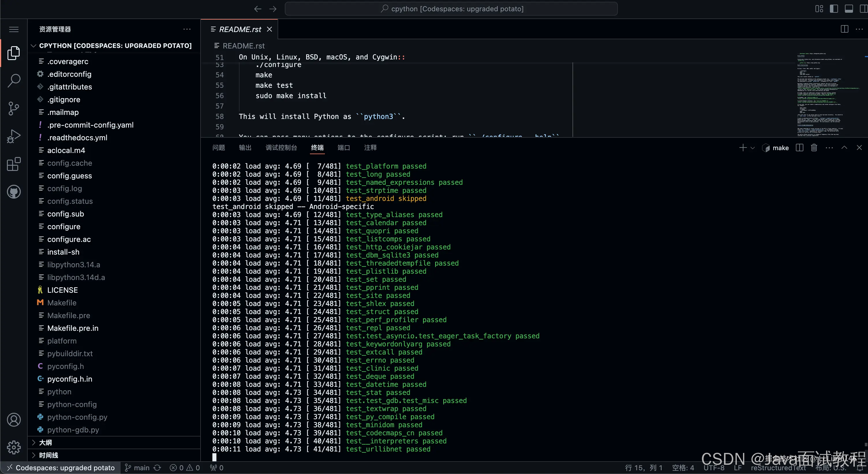Synchronize changes icon in status bar
Viewport: 868px width, 474px height.
[x=157, y=468]
